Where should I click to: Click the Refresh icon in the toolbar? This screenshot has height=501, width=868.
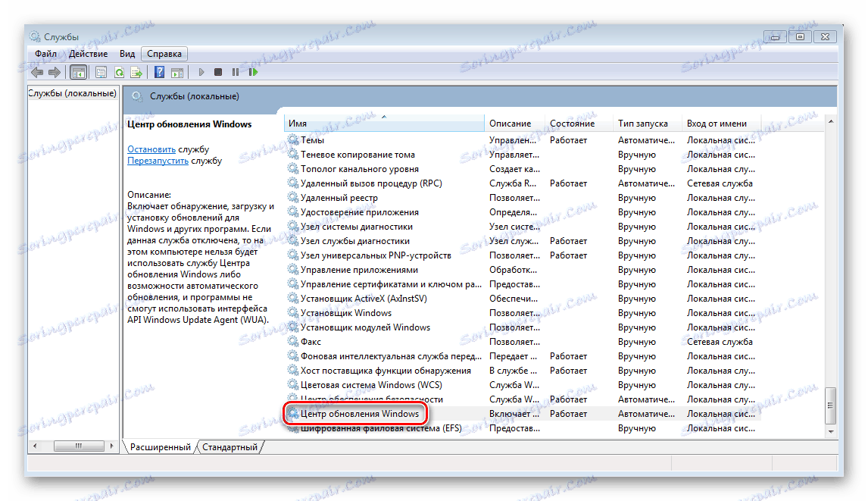[x=119, y=72]
